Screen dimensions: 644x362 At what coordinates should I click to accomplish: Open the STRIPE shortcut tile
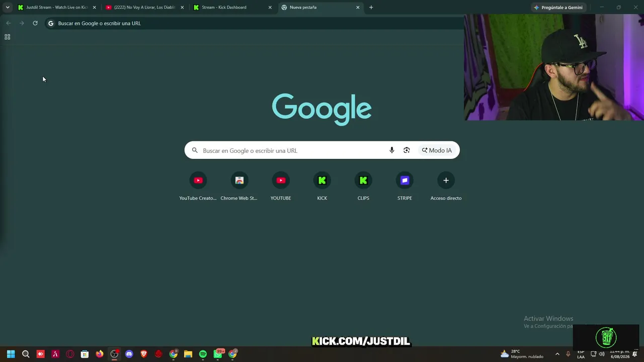coord(405,187)
